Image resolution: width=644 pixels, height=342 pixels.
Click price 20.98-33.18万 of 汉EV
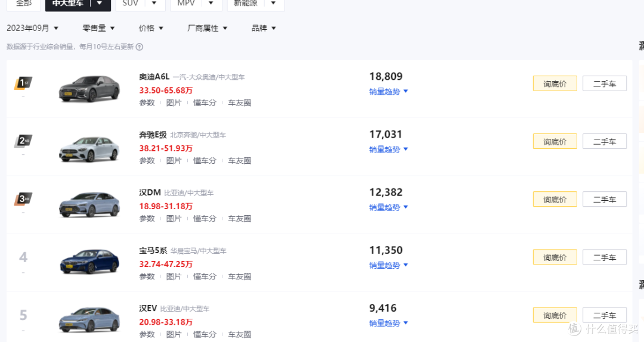(x=166, y=322)
